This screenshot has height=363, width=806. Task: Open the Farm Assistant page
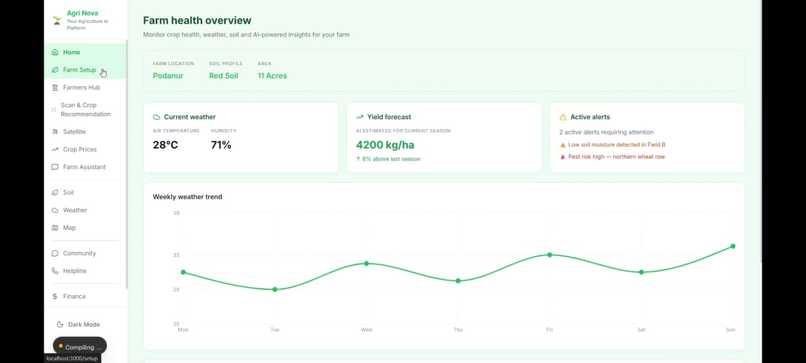[x=85, y=167]
